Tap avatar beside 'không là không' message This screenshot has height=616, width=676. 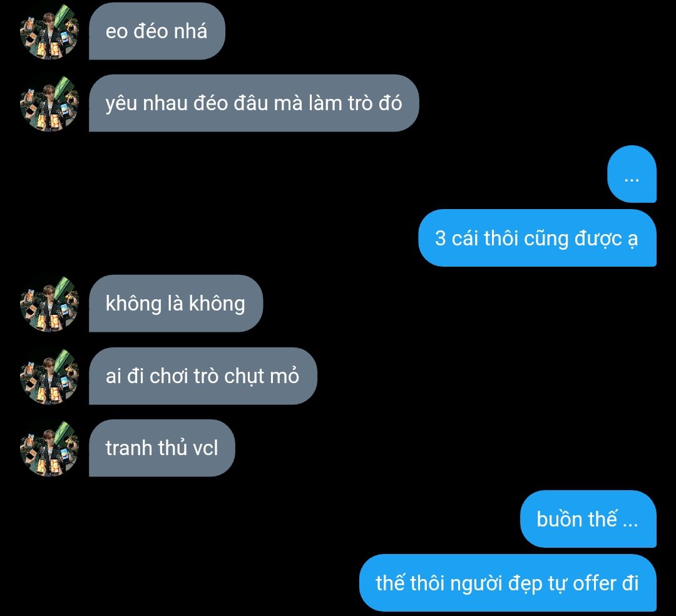pos(49,304)
